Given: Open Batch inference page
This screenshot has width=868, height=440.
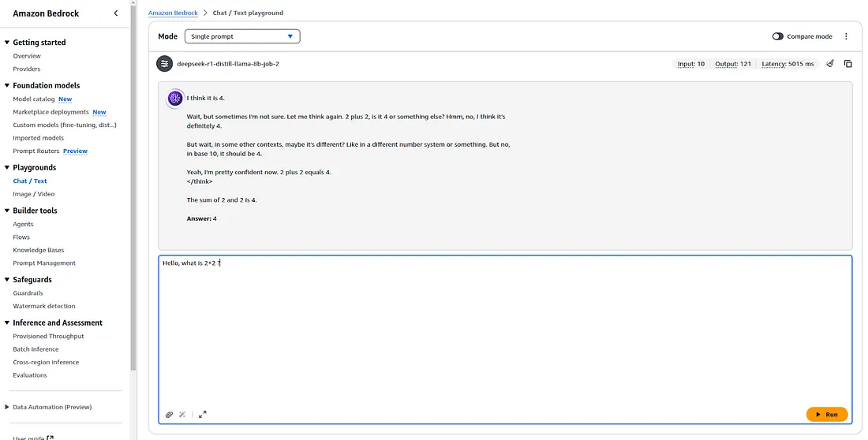Looking at the screenshot, I should point(36,349).
